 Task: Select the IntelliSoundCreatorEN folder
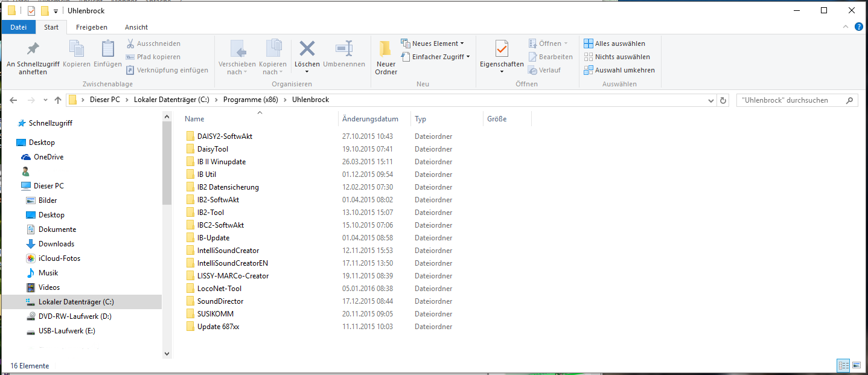(x=232, y=263)
